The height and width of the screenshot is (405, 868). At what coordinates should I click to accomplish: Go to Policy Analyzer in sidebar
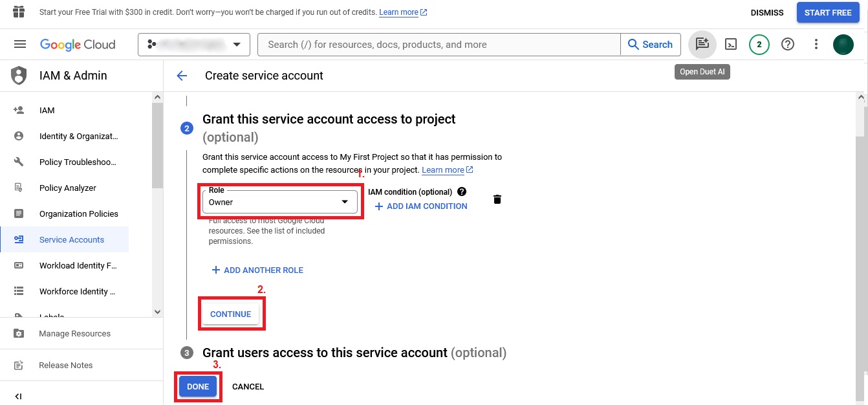coord(67,188)
